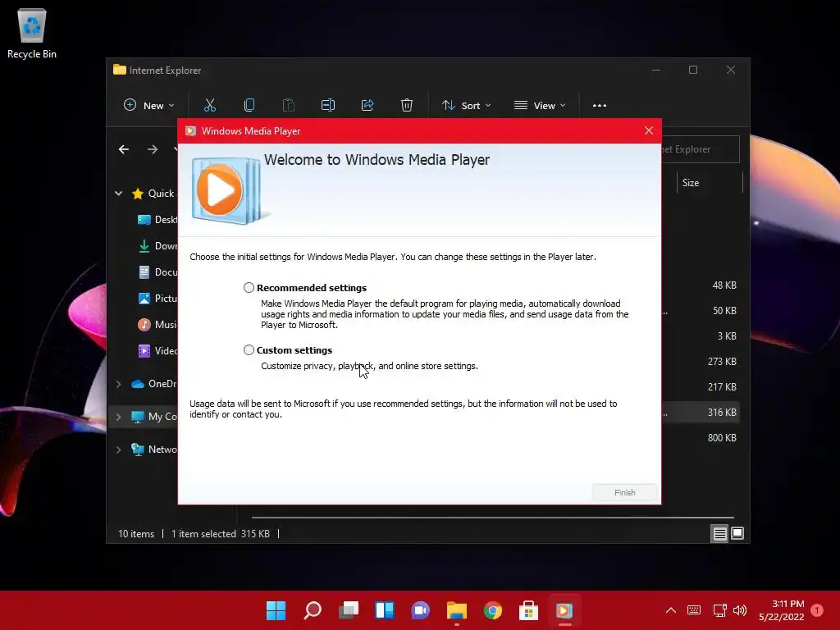Go back using the back arrow in Explorer

coord(124,149)
